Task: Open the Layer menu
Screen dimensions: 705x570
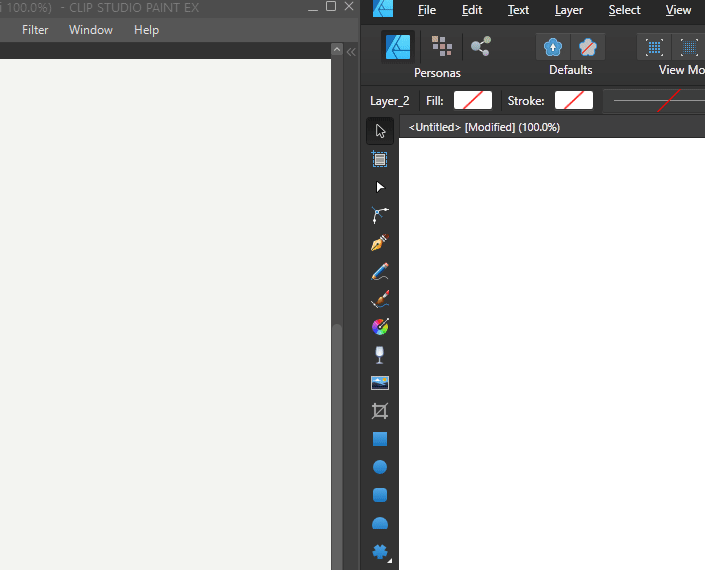Action: point(569,10)
